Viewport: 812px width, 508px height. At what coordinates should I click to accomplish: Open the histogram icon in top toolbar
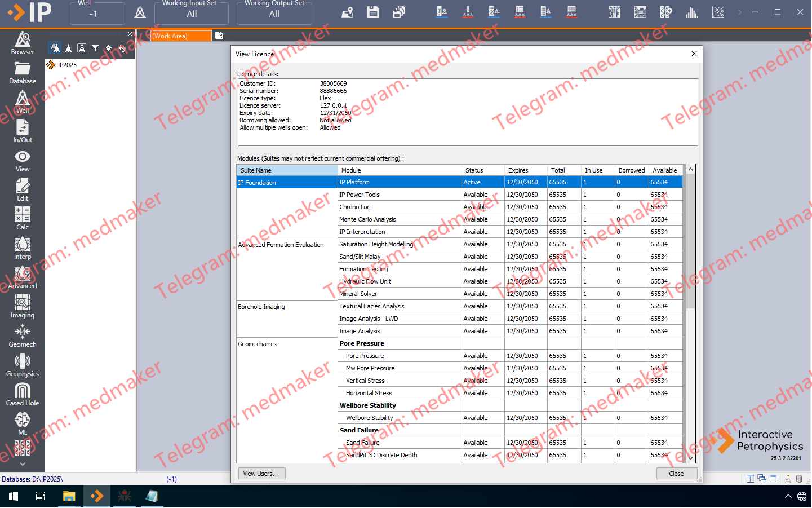click(x=692, y=12)
